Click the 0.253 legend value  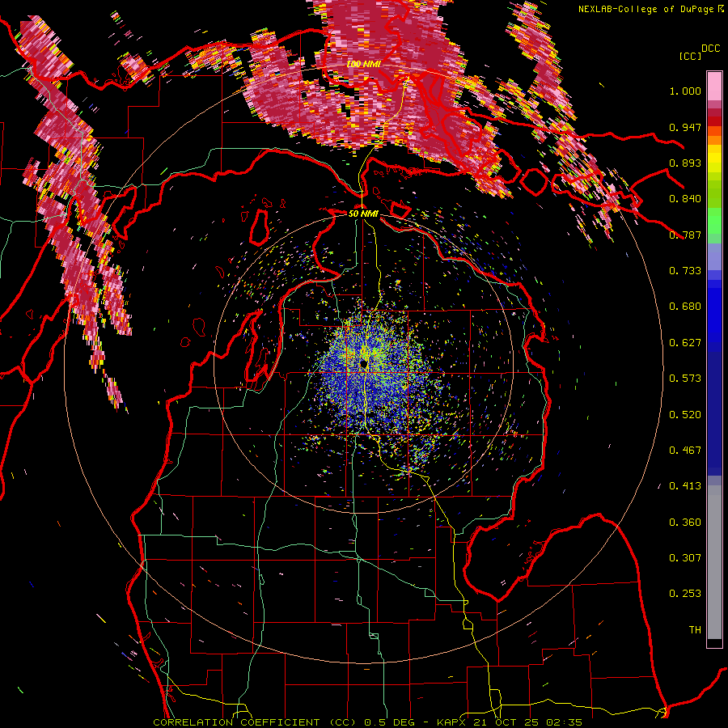685,594
